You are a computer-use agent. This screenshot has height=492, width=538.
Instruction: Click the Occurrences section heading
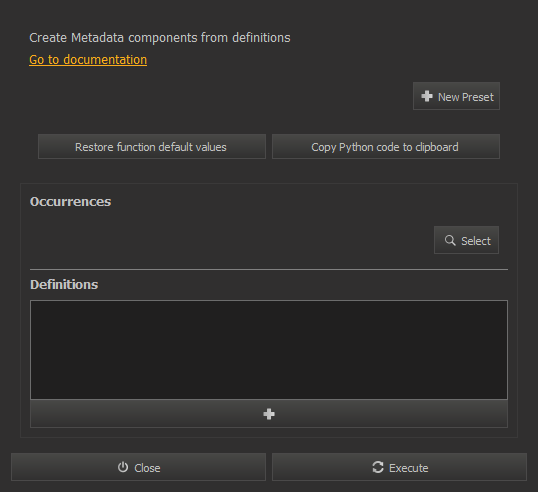click(x=70, y=202)
